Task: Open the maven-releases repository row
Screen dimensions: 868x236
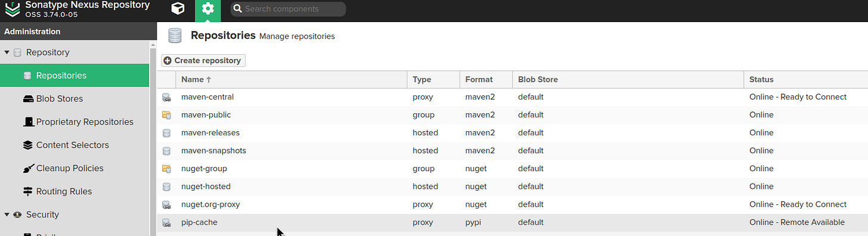Action: coord(513,132)
